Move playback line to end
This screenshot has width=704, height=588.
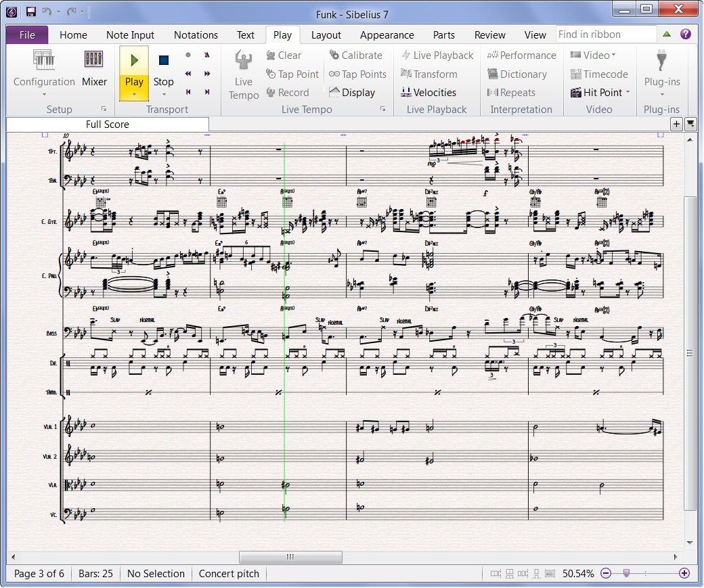click(x=207, y=91)
